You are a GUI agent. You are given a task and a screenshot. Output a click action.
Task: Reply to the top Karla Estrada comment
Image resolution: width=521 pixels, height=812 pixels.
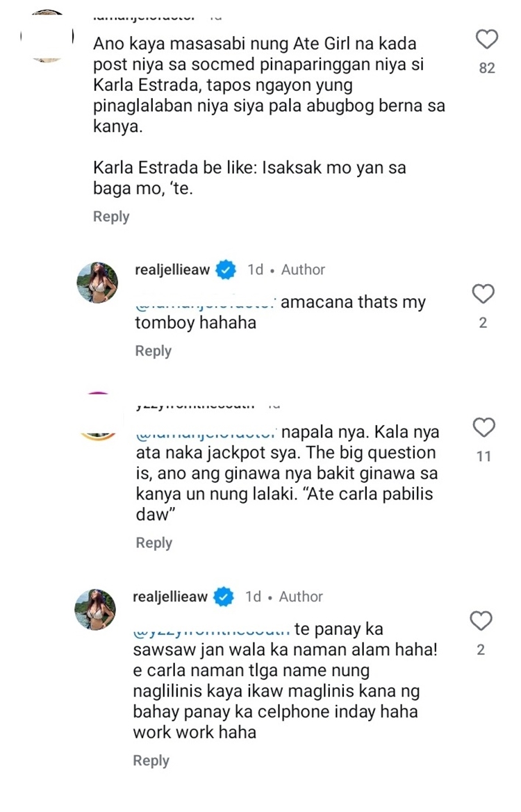point(111,216)
